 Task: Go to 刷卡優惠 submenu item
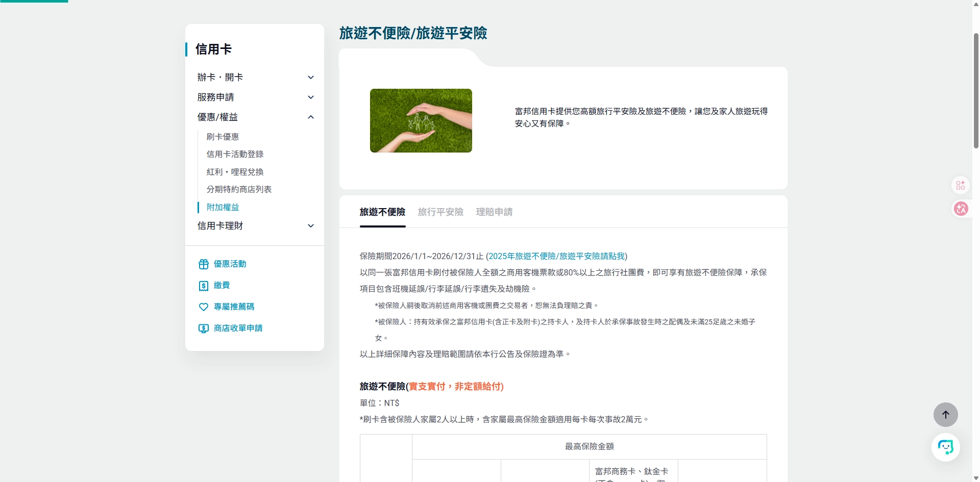click(223, 137)
